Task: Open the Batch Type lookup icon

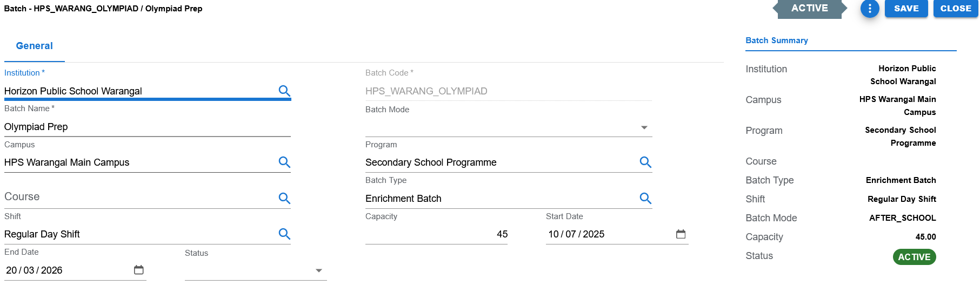Action: pos(645,198)
